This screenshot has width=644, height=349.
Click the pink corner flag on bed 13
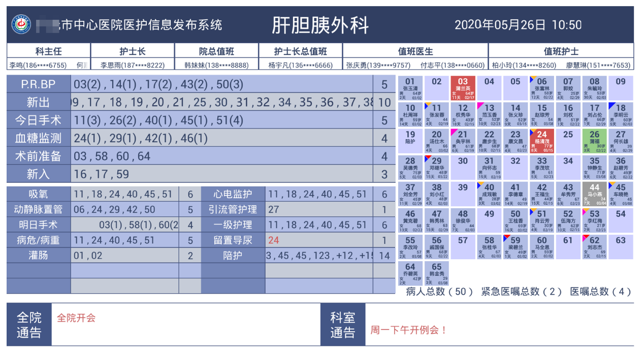tap(479, 105)
